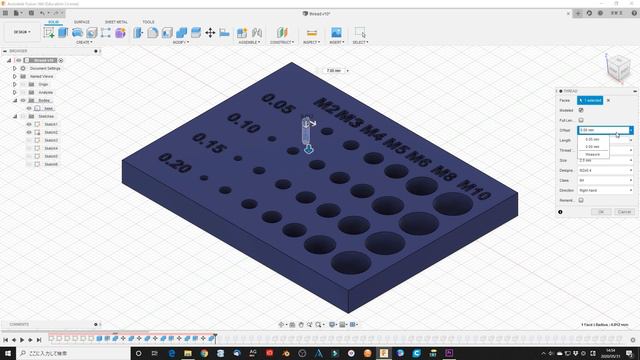Click the Insert image icon
The height and width of the screenshot is (360, 640).
(x=336, y=33)
